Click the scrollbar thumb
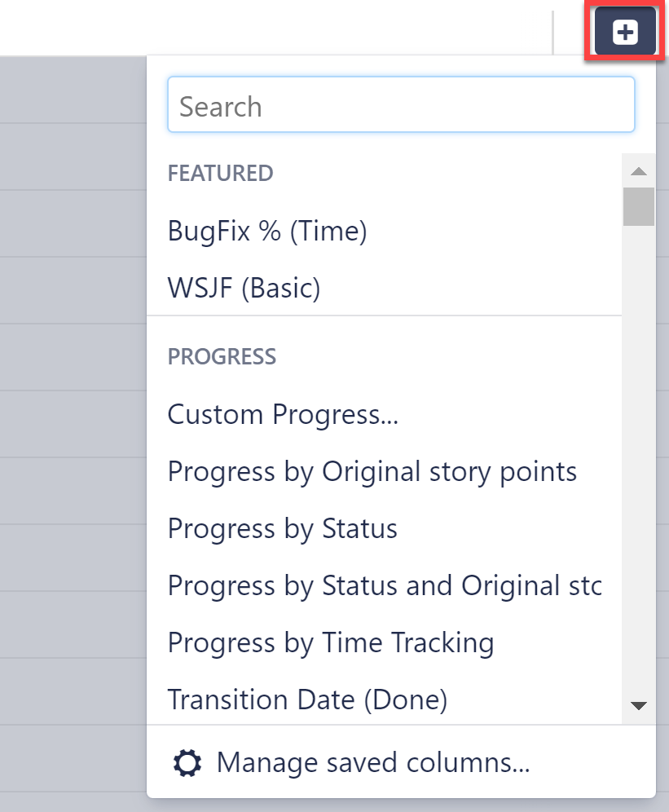Image resolution: width=669 pixels, height=812 pixels. (640, 206)
